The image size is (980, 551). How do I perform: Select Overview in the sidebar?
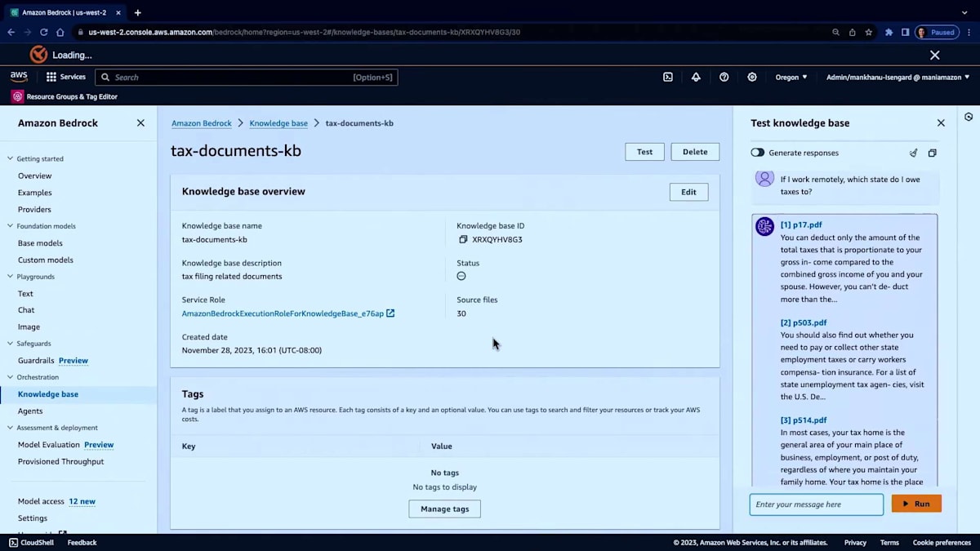tap(34, 176)
